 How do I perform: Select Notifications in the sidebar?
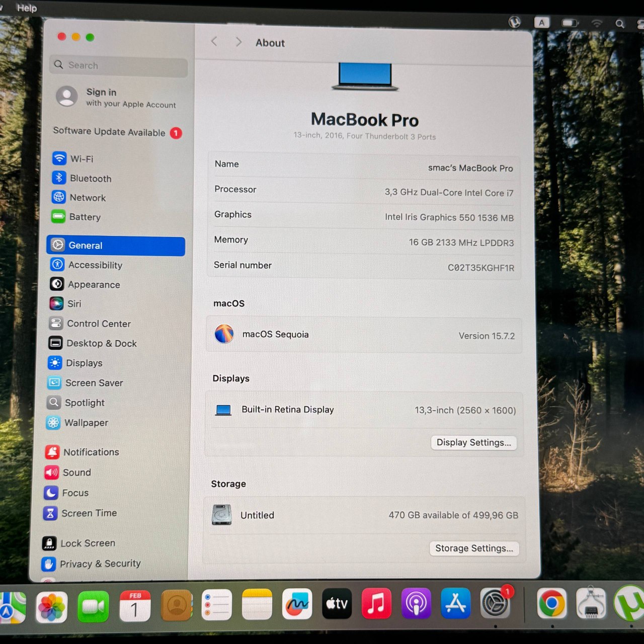point(91,452)
